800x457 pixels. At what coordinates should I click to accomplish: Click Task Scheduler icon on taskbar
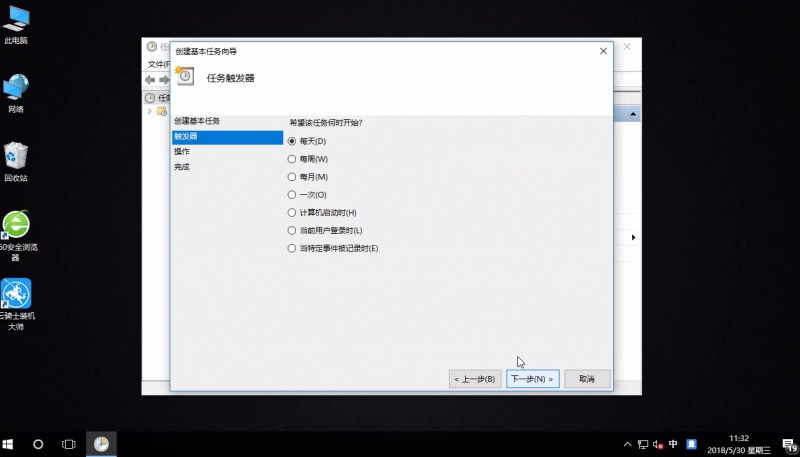(x=101, y=444)
